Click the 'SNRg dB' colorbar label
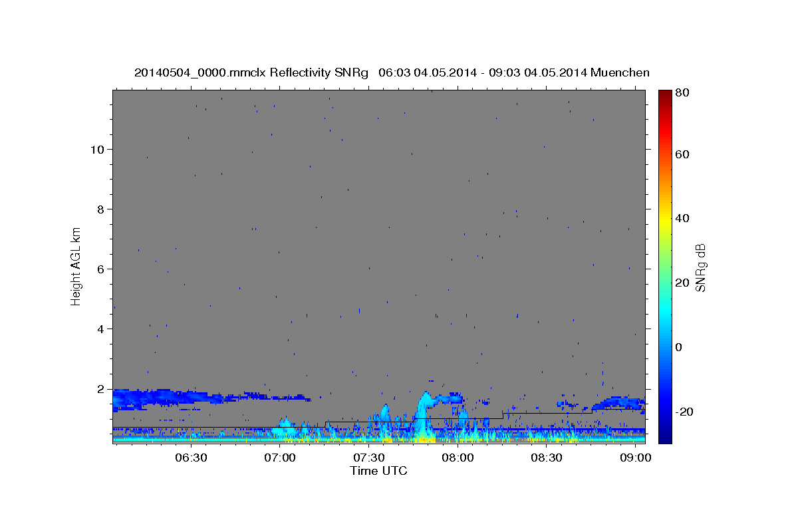The width and height of the screenshot is (798, 532). [700, 267]
